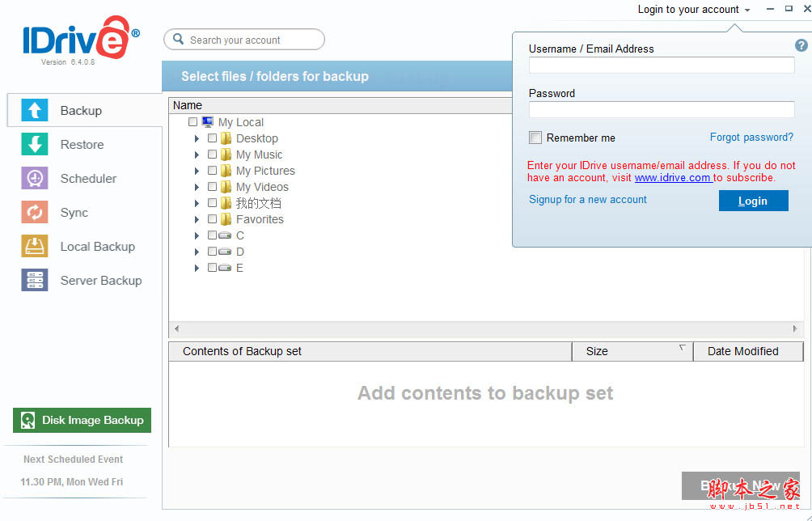Click the IDrive logo
The height and width of the screenshot is (521, 812).
(81, 37)
